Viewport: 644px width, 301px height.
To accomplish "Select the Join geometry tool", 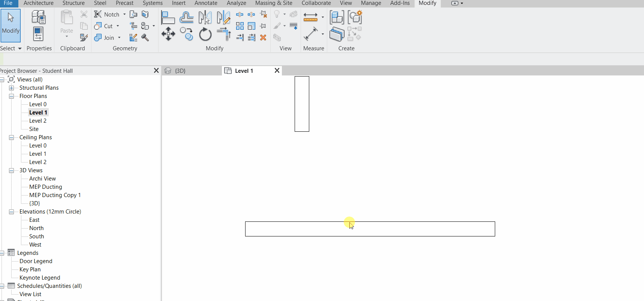I will tap(104, 38).
